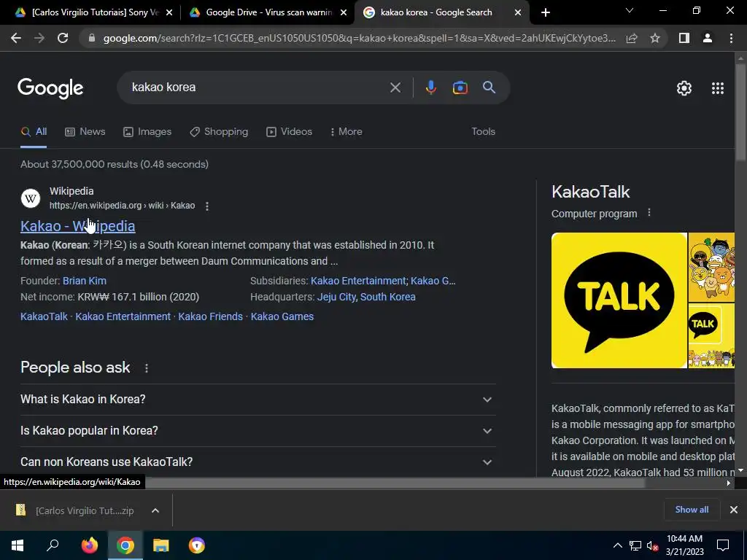
Task: Switch to the Images results tab
Action: pyautogui.click(x=147, y=132)
